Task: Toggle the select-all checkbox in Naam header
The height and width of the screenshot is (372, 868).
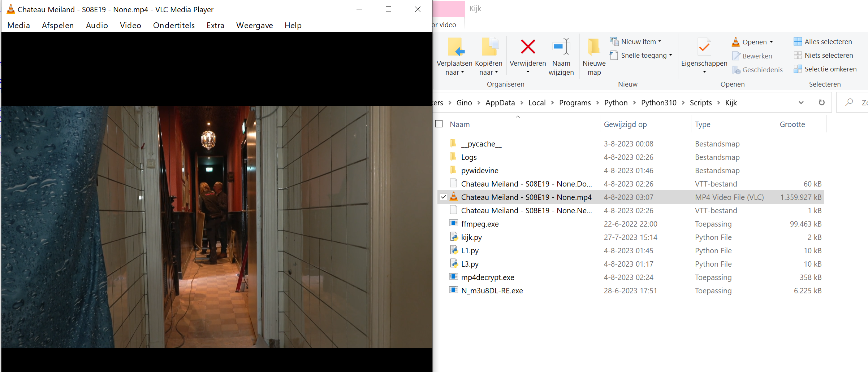Action: [439, 124]
